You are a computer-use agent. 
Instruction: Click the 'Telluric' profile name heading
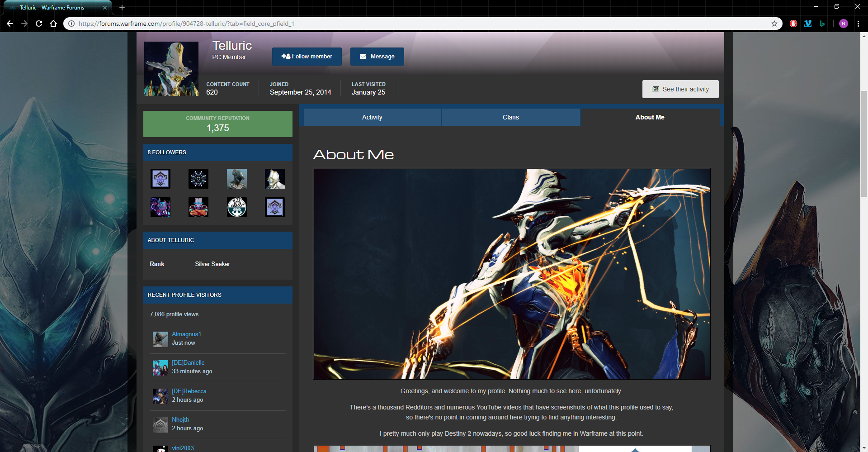pyautogui.click(x=232, y=46)
